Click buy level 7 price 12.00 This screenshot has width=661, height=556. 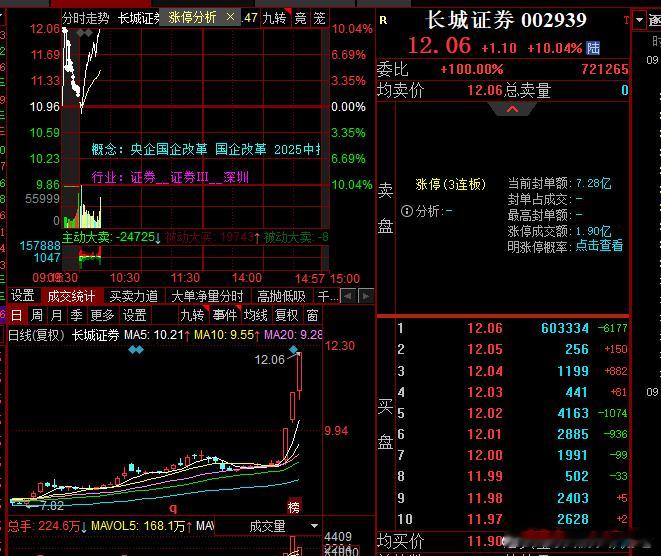pos(485,455)
